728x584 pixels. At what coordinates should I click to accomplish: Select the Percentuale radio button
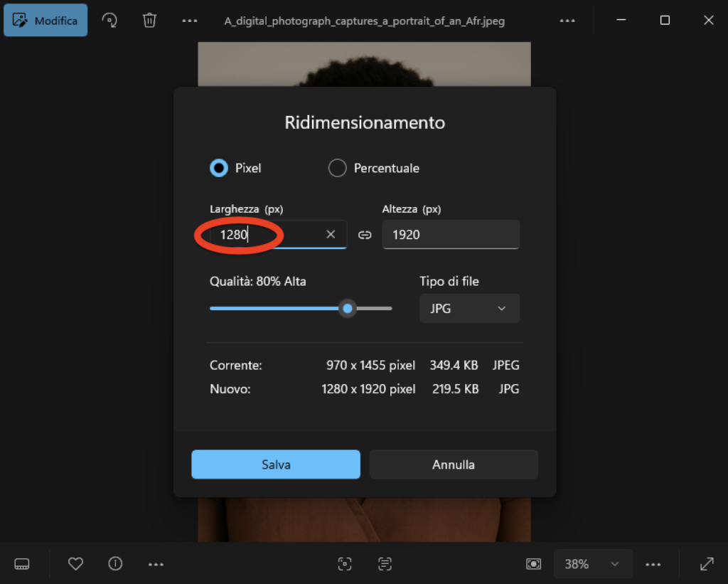coord(337,169)
